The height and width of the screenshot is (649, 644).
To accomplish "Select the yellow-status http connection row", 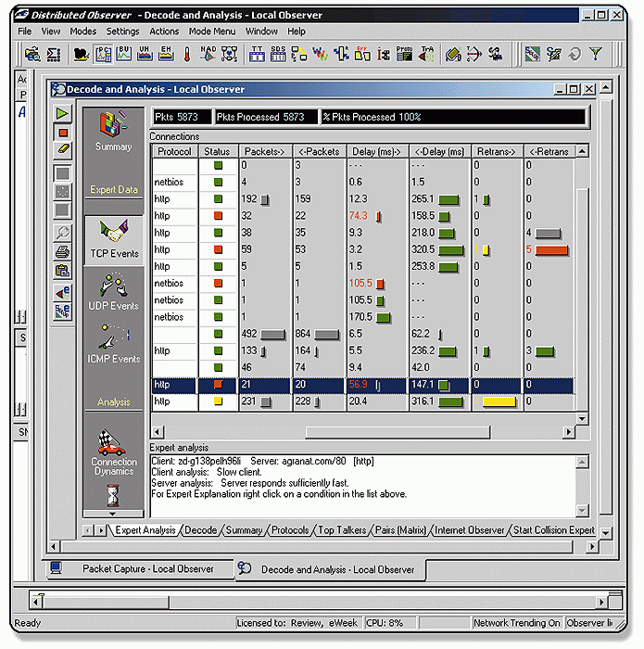I will 174,401.
